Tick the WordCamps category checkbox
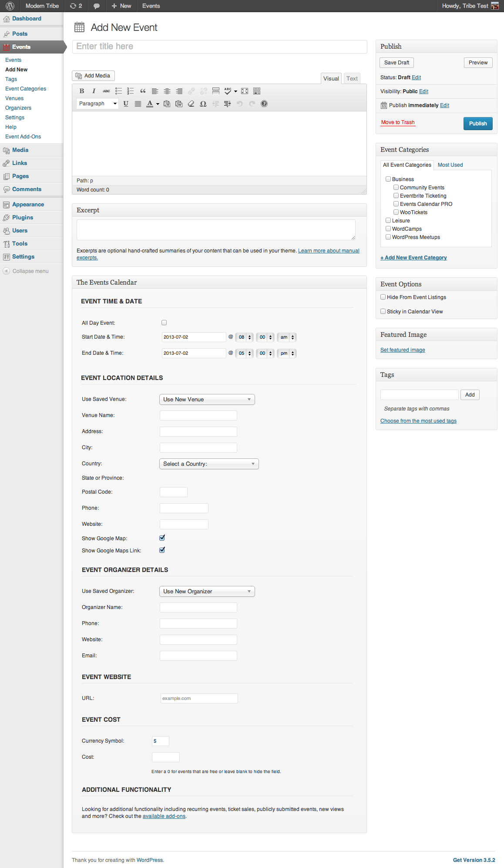Viewport: 504px width, 868px height. pos(388,229)
